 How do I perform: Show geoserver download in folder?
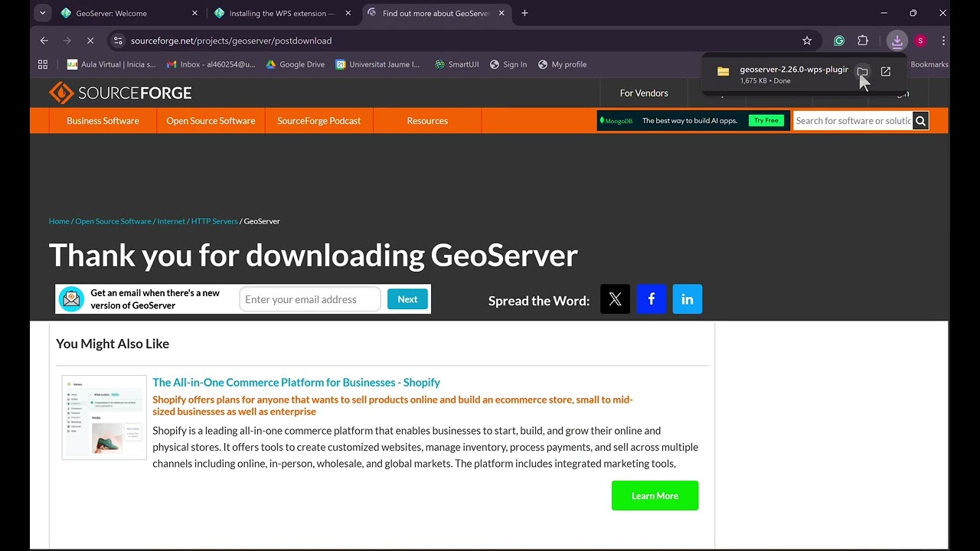863,71
